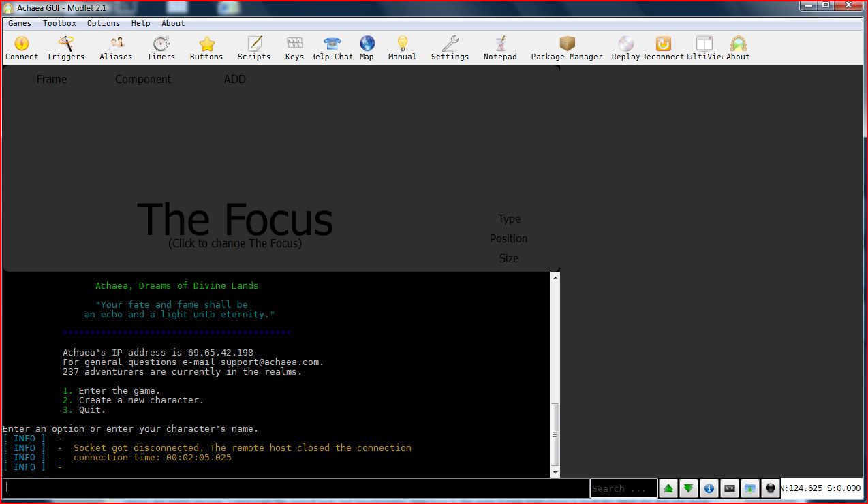Image resolution: width=868 pixels, height=504 pixels.
Task: Toggle the blue info timestamps button
Action: 709,488
